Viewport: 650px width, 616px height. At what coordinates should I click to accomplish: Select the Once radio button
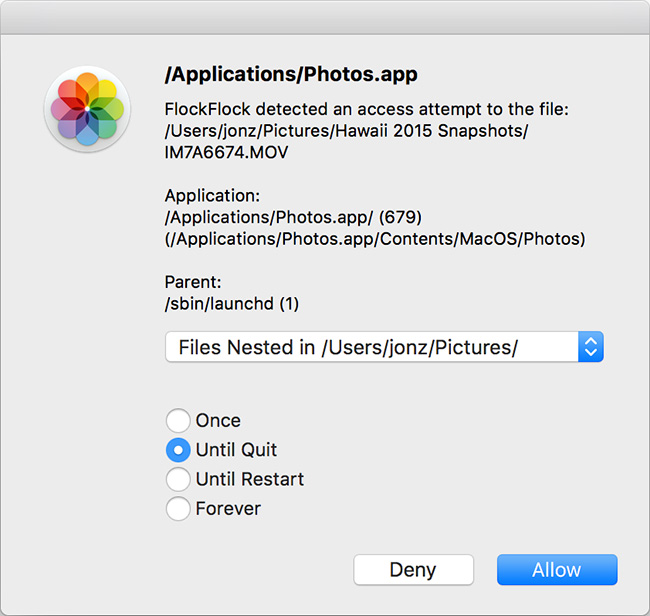click(x=178, y=421)
